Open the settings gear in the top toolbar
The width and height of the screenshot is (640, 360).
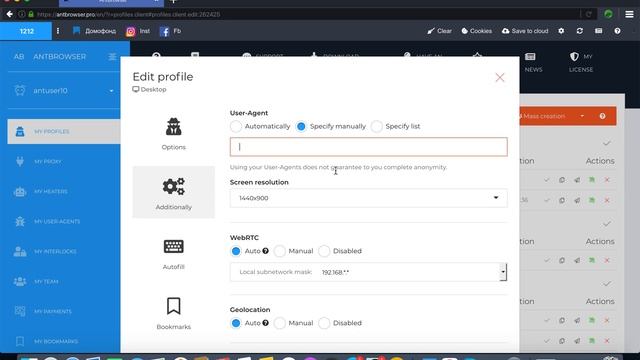coord(561,31)
